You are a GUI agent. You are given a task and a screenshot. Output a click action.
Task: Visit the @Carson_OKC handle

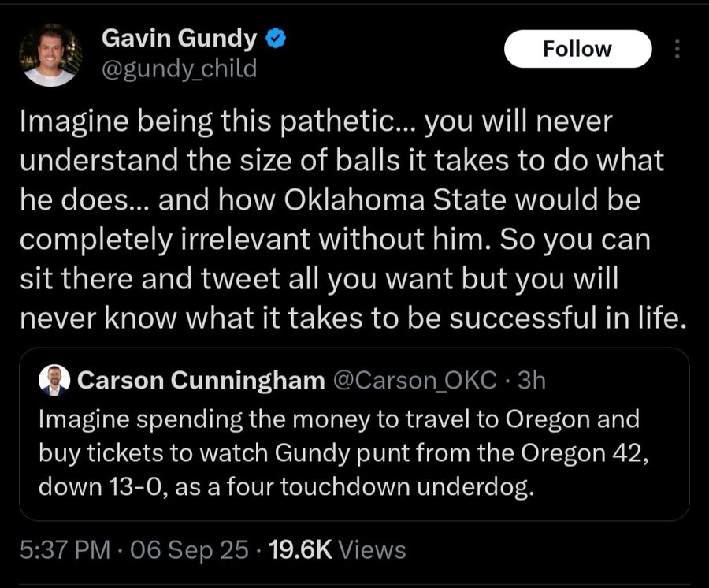[414, 381]
